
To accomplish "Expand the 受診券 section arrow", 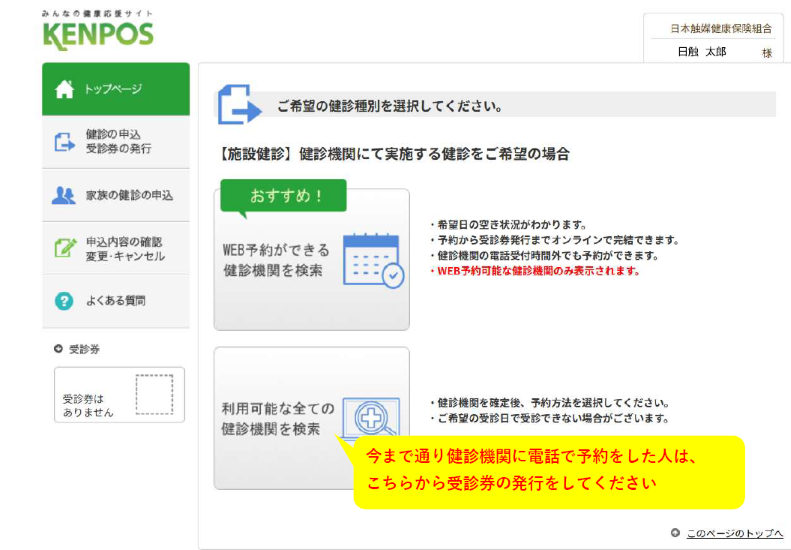I will (58, 349).
